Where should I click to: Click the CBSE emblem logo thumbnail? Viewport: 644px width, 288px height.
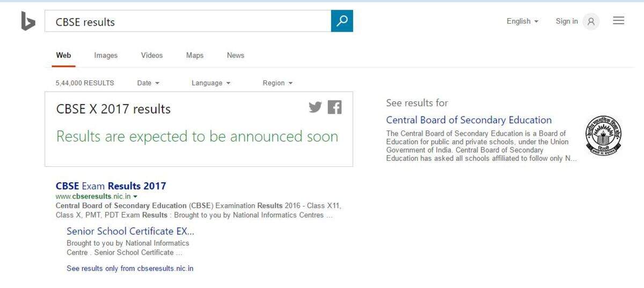(x=603, y=136)
